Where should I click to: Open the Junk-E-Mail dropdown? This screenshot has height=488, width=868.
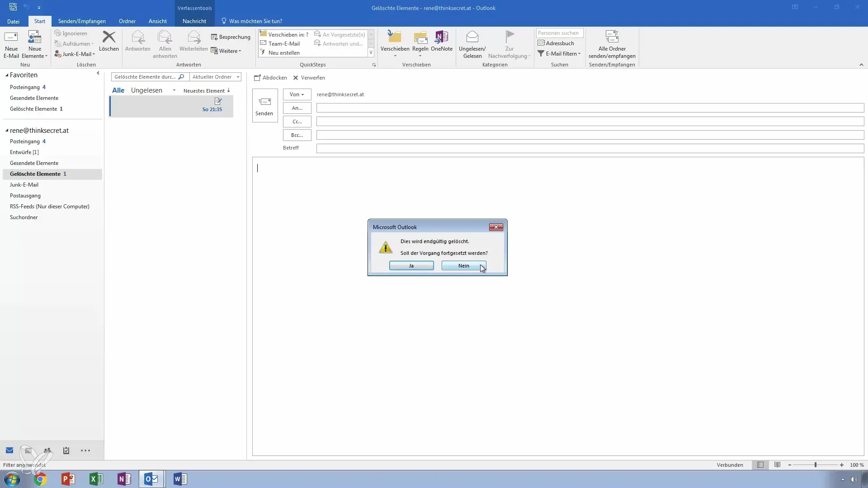(x=75, y=54)
